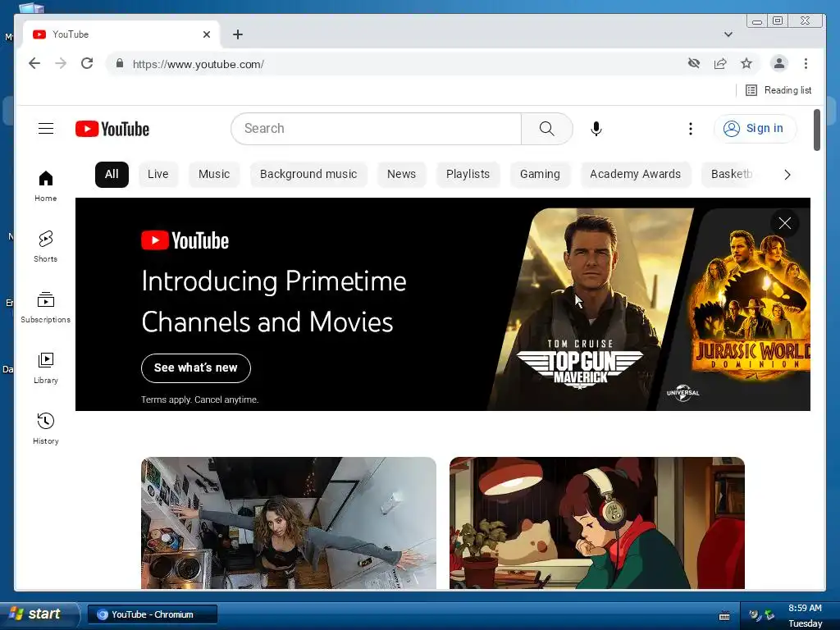This screenshot has width=840, height=630.
Task: Click the YouTube logo in the header
Action: coord(112,129)
